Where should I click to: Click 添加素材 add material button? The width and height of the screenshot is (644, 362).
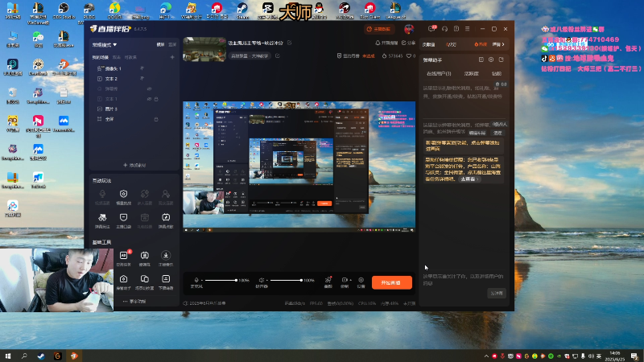tap(134, 165)
